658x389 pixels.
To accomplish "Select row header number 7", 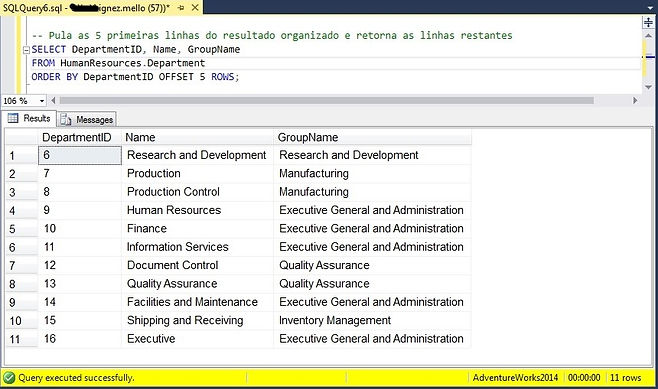I will coord(22,266).
